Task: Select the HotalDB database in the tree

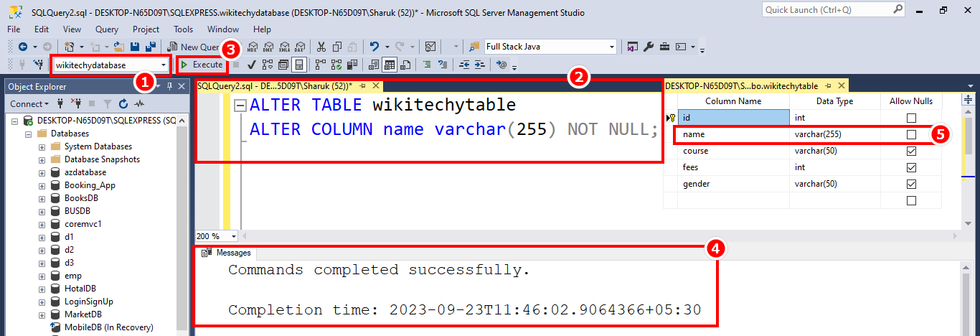Action: point(80,289)
